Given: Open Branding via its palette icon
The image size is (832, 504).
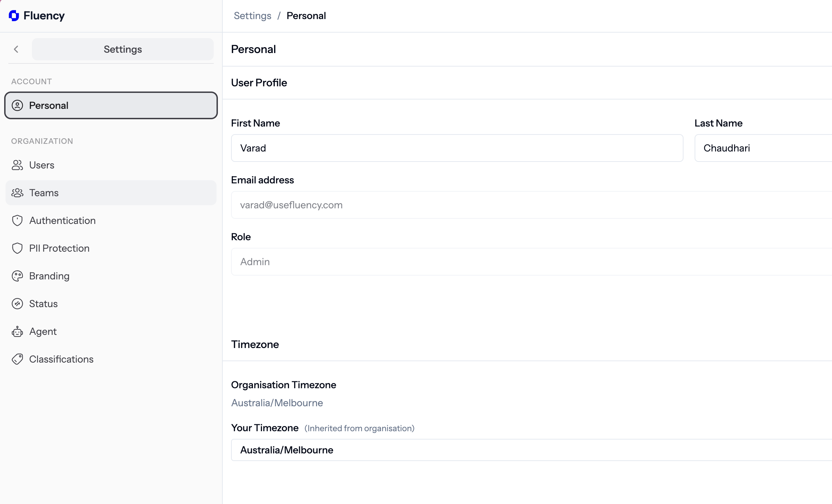Looking at the screenshot, I should [17, 276].
